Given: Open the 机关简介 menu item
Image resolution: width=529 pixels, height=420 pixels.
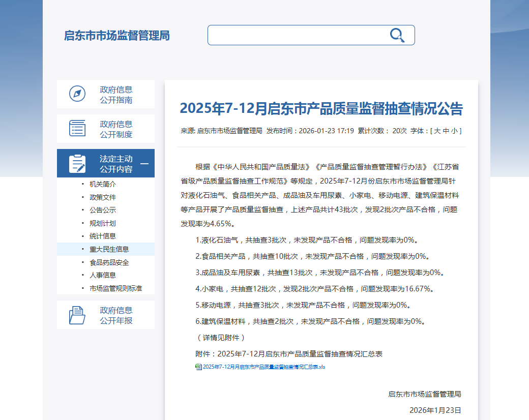Looking at the screenshot, I should (x=103, y=184).
